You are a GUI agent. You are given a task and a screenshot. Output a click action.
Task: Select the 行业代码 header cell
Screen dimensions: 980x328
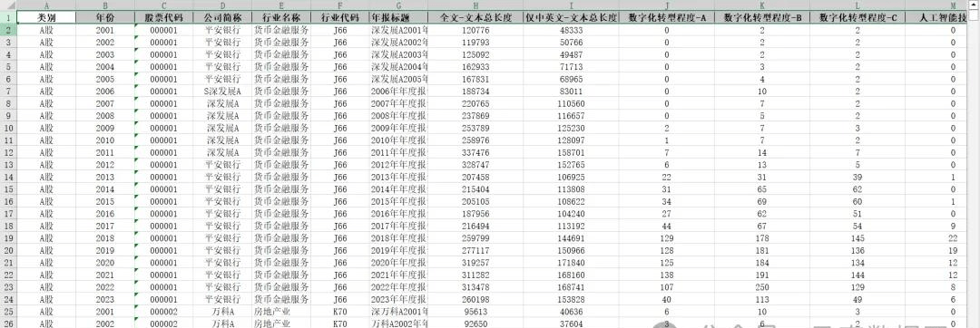pos(339,17)
